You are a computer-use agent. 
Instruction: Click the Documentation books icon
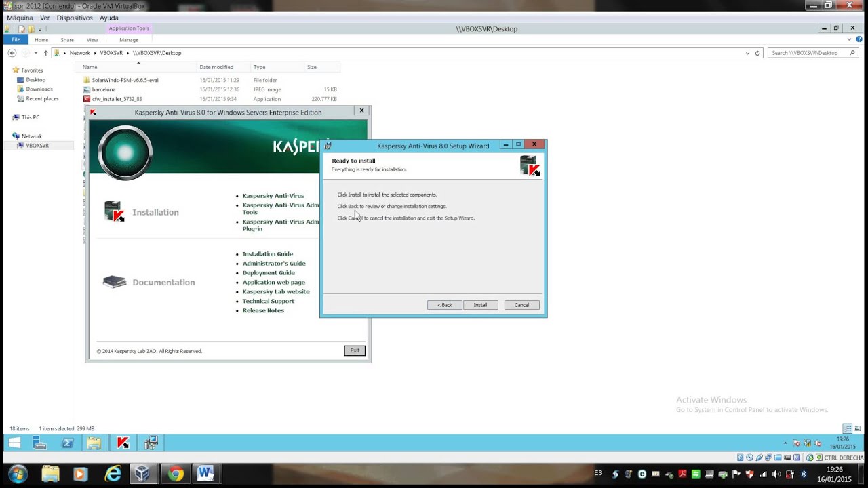115,282
